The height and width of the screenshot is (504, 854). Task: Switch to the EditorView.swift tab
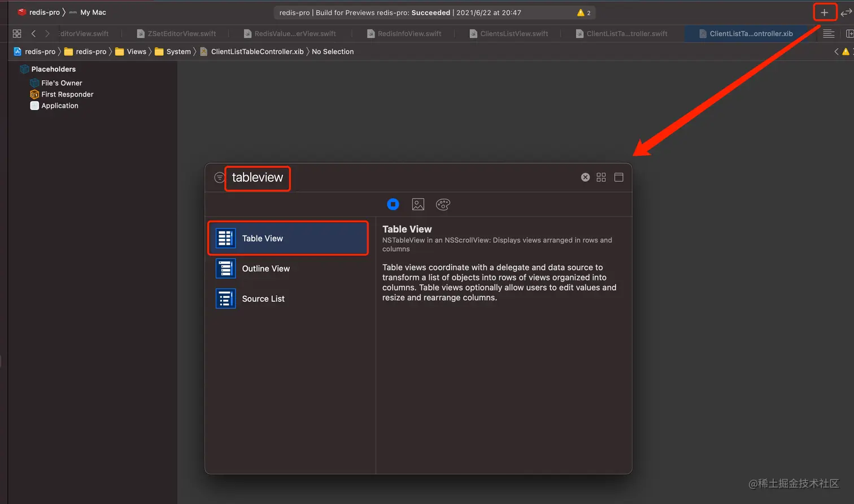(x=84, y=34)
